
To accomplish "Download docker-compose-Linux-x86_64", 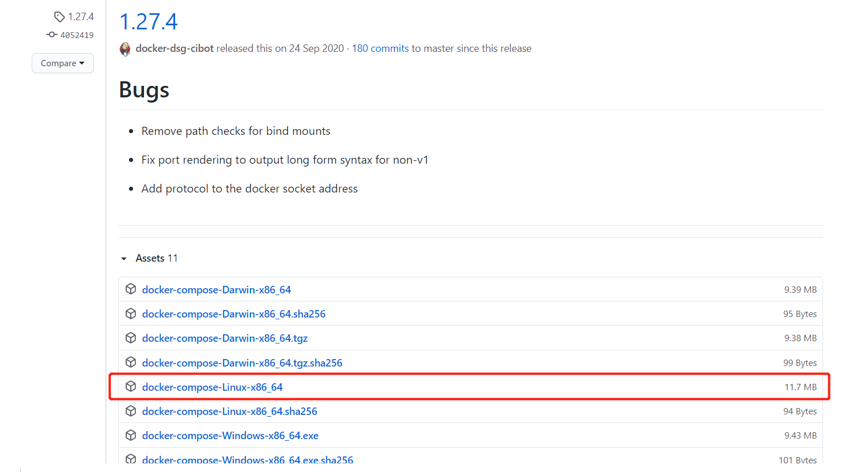I will pyautogui.click(x=213, y=387).
